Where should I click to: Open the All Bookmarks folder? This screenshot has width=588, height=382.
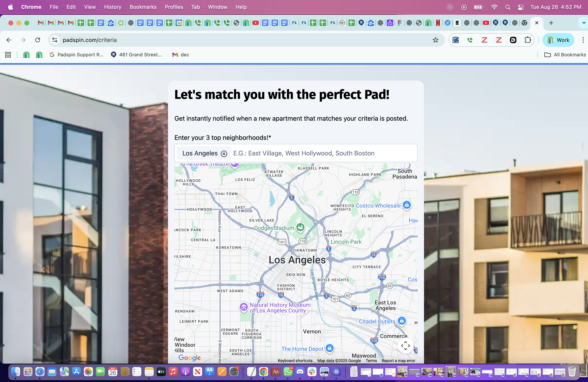click(x=565, y=55)
